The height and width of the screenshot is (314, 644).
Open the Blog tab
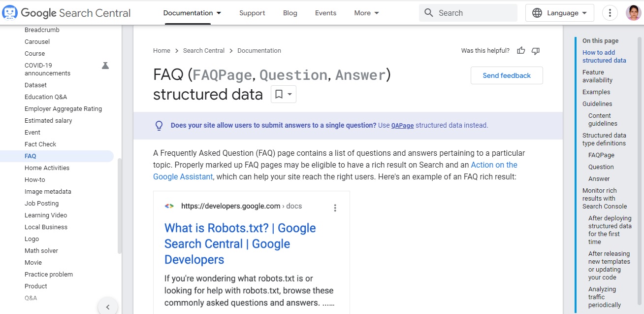click(x=290, y=13)
